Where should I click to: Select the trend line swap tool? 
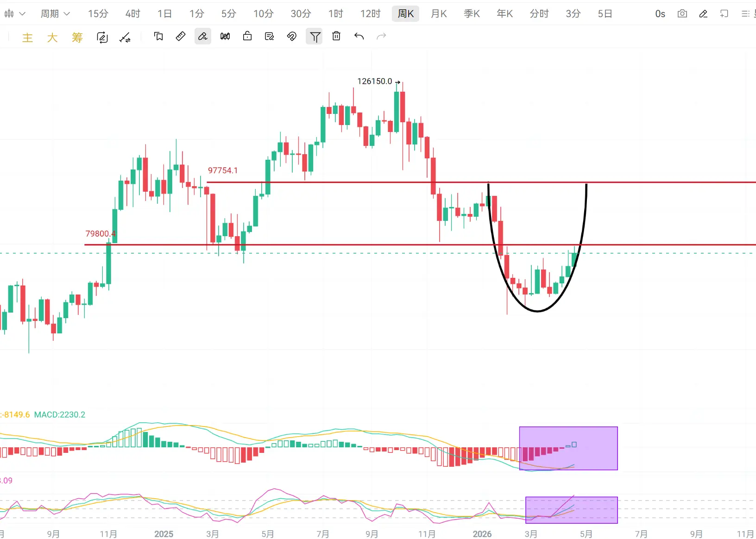coord(125,37)
